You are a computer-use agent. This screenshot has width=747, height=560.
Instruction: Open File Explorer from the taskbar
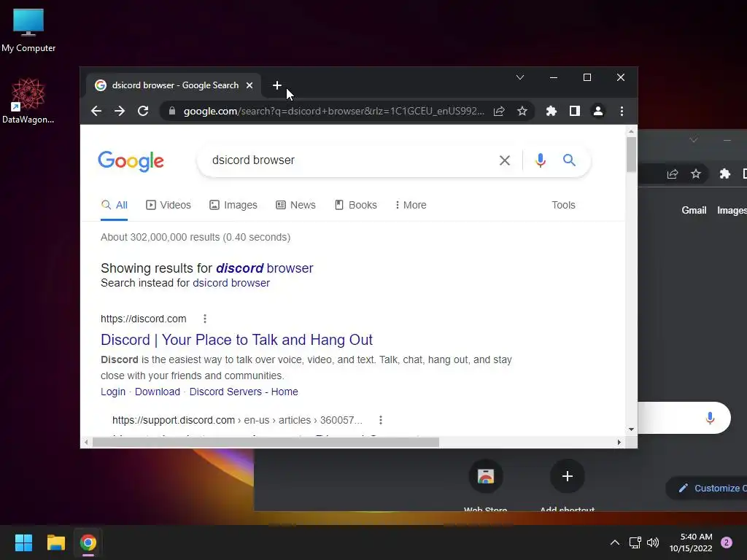coord(55,542)
